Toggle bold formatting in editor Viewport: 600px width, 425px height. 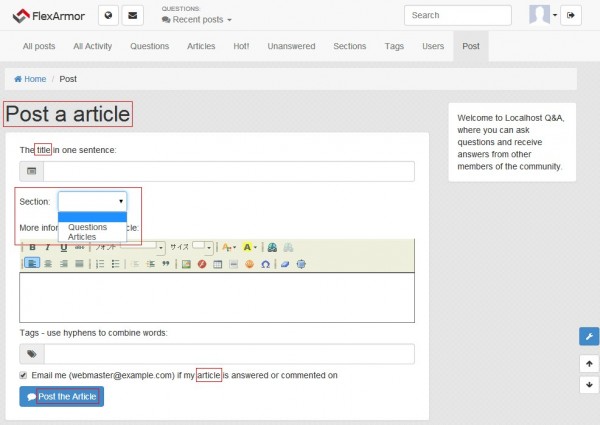(x=32, y=247)
